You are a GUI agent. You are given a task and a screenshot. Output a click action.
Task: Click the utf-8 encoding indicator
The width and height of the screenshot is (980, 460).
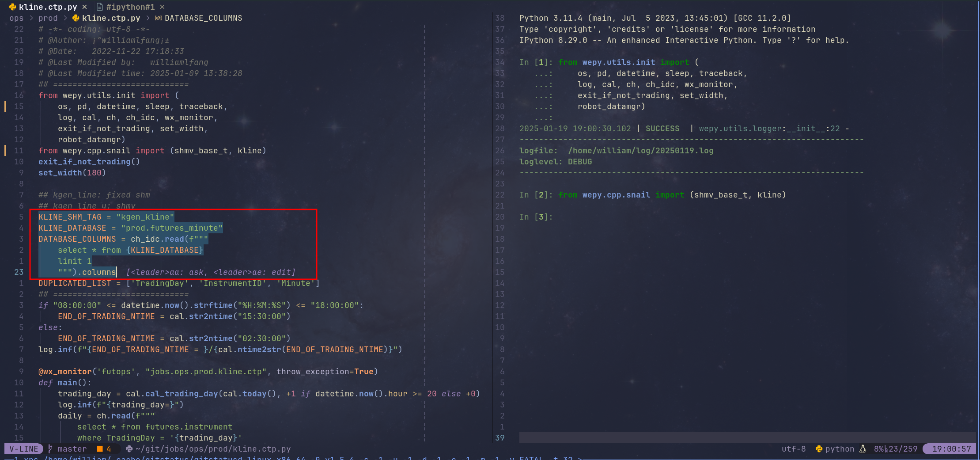(x=793, y=449)
